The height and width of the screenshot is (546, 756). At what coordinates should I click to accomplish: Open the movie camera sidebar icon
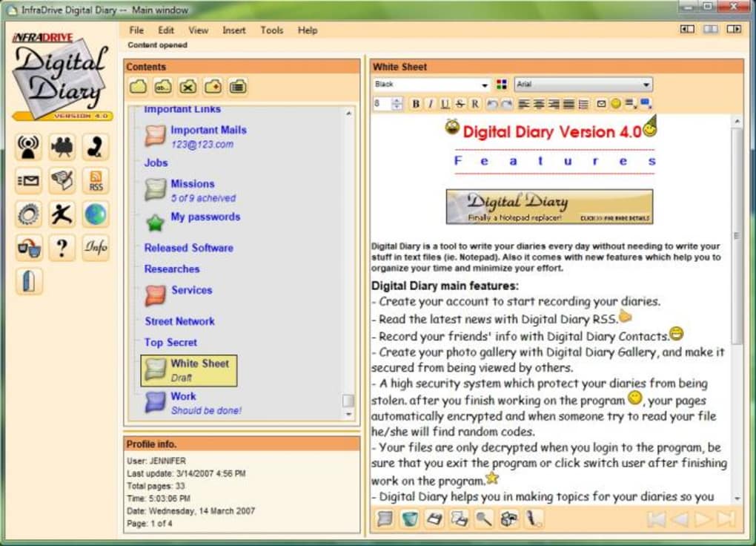point(62,147)
